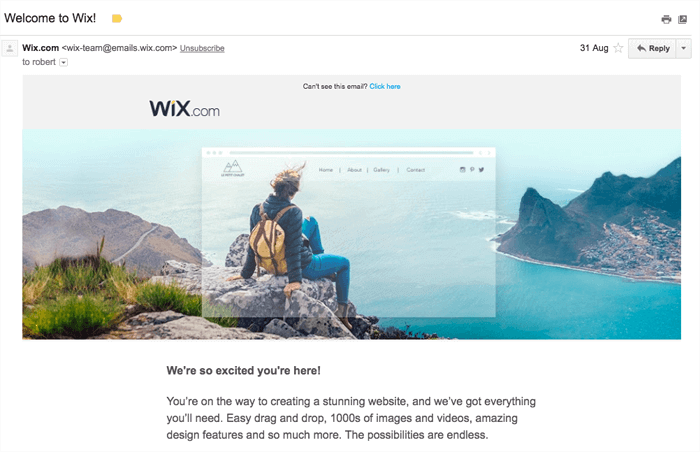Click the print email icon
The width and height of the screenshot is (700, 452).
point(666,19)
